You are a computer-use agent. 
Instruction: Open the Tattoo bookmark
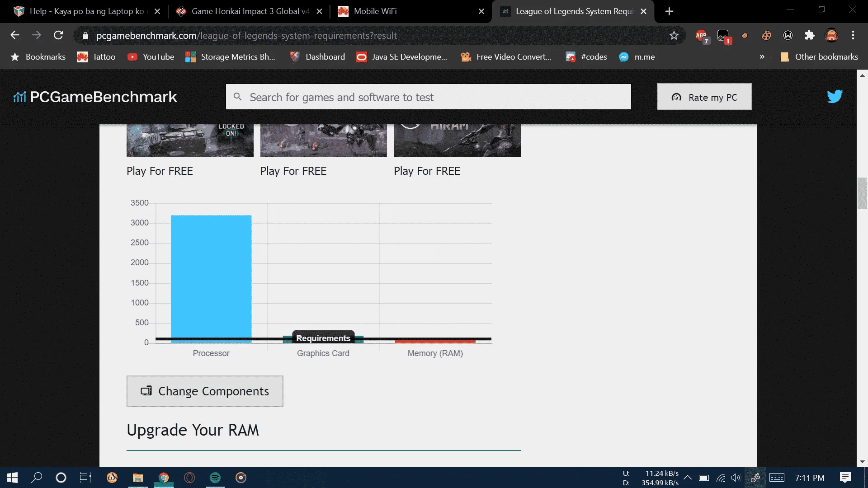pyautogui.click(x=96, y=57)
